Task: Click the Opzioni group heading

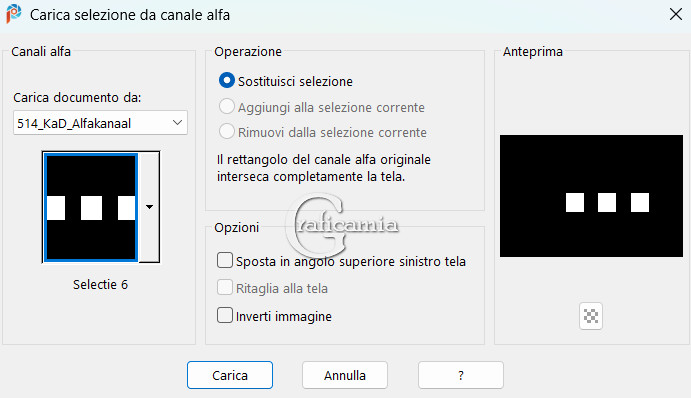Action: tap(237, 228)
